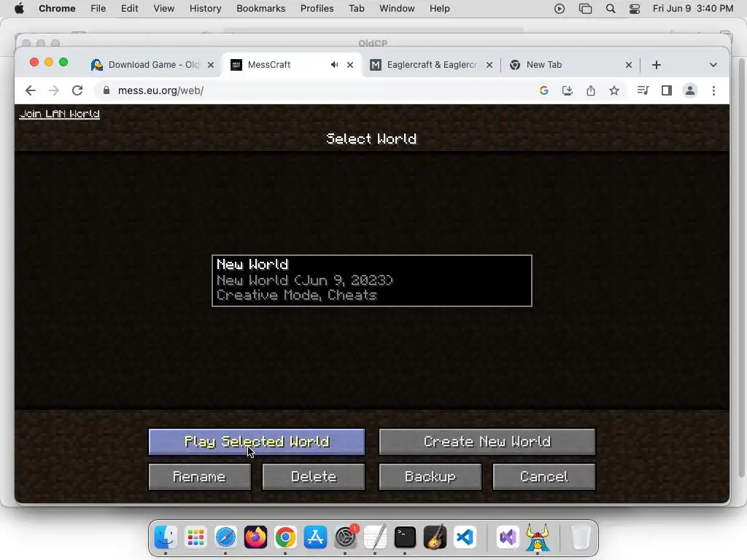Viewport: 747px width, 560px height.
Task: Click the Backup button
Action: [430, 477]
